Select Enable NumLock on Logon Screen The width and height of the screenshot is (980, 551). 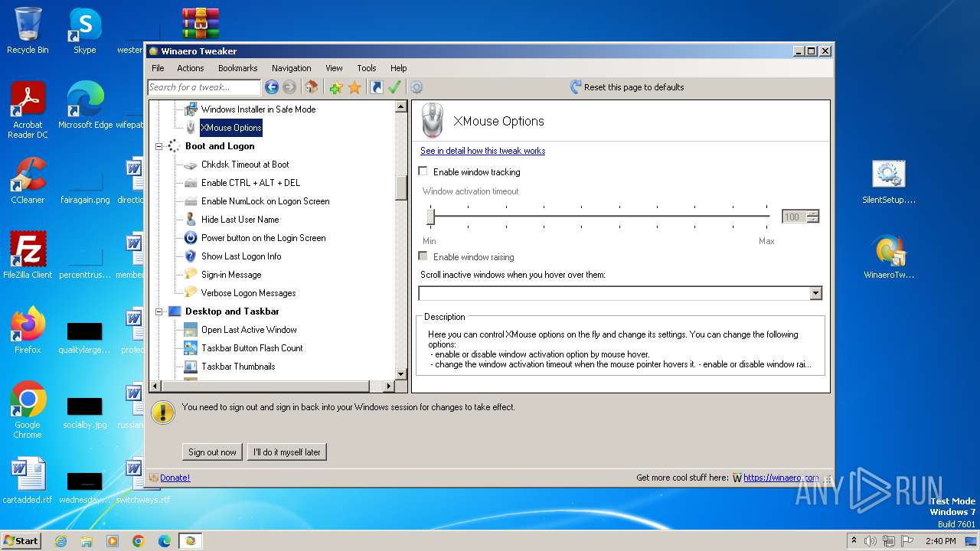(x=265, y=201)
